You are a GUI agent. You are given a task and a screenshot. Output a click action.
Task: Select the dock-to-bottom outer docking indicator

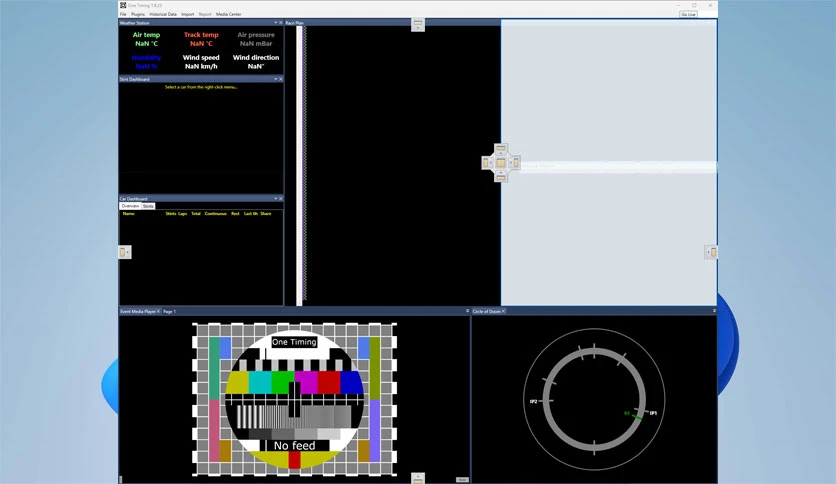click(418, 478)
